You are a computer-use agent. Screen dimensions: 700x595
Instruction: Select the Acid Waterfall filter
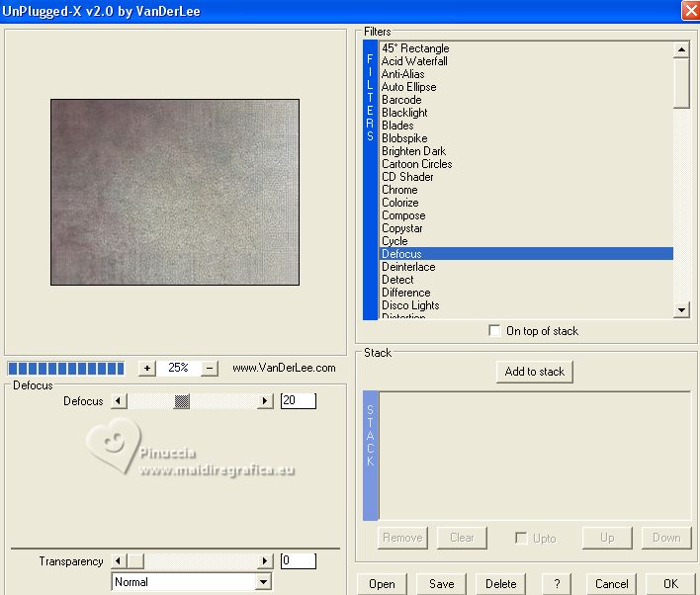[526, 61]
